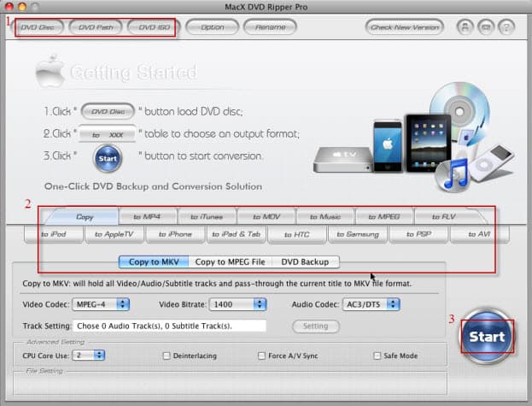Viewport: 532px width, 406px height.
Task: Choose the to AppleTV tab
Action: tap(114, 234)
